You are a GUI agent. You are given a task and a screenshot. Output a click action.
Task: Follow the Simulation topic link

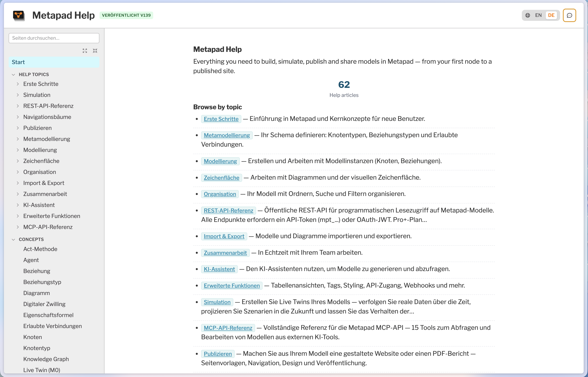[x=217, y=302]
